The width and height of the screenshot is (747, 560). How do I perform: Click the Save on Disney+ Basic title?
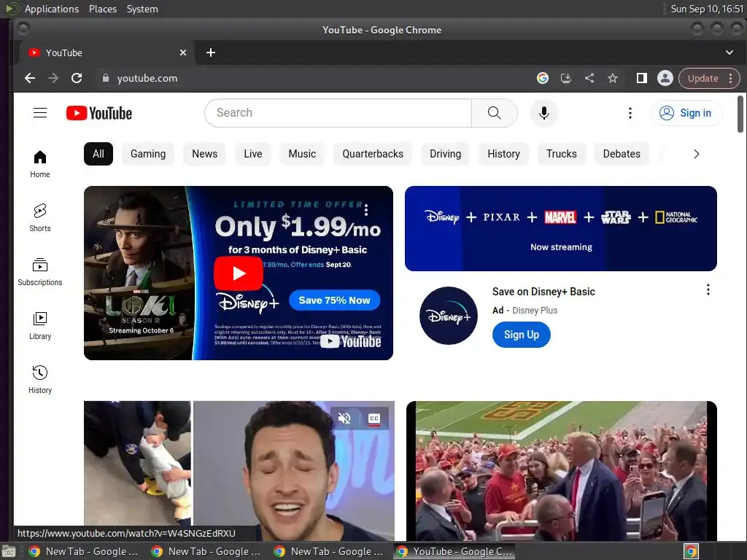coord(543,292)
